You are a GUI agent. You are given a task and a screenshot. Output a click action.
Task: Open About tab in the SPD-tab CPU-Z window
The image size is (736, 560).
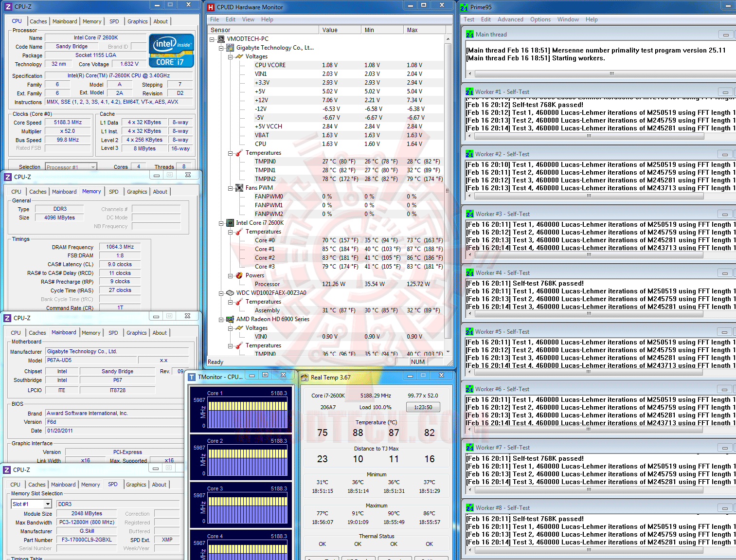tap(159, 485)
